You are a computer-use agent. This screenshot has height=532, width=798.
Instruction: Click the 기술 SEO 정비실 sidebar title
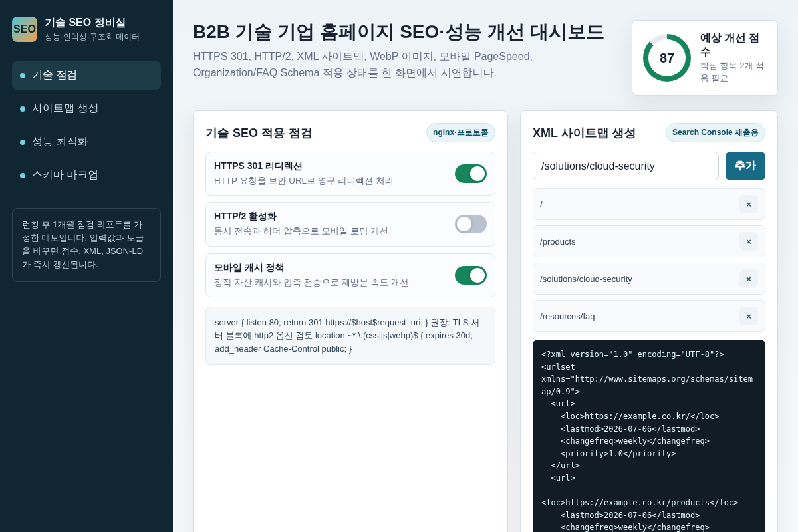point(85,23)
